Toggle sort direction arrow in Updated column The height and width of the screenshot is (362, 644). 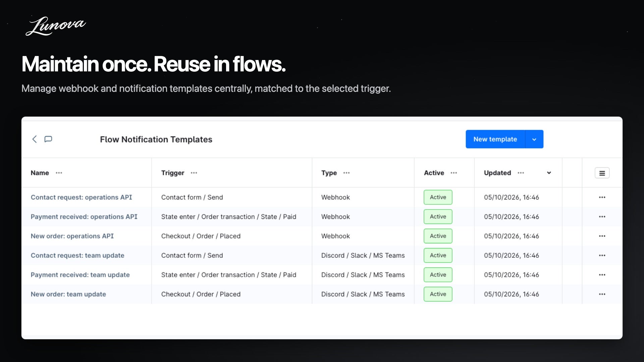coord(549,173)
